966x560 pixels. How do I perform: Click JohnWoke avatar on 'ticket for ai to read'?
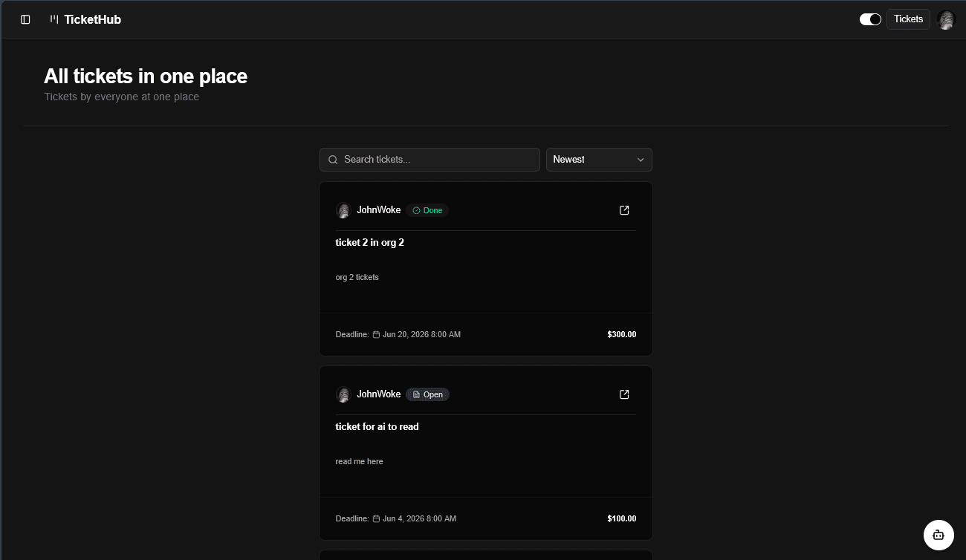(x=343, y=394)
